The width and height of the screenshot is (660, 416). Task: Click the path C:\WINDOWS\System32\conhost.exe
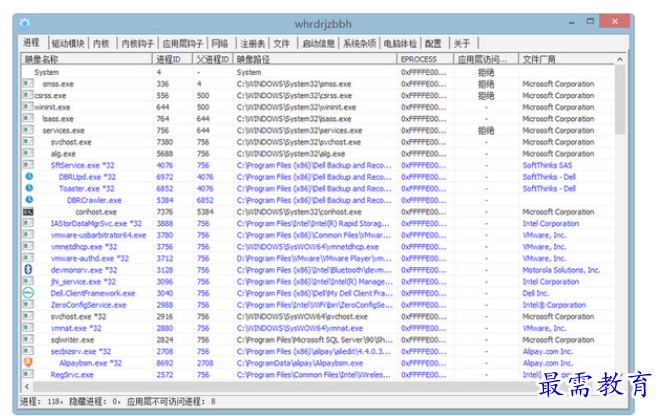[x=299, y=212]
